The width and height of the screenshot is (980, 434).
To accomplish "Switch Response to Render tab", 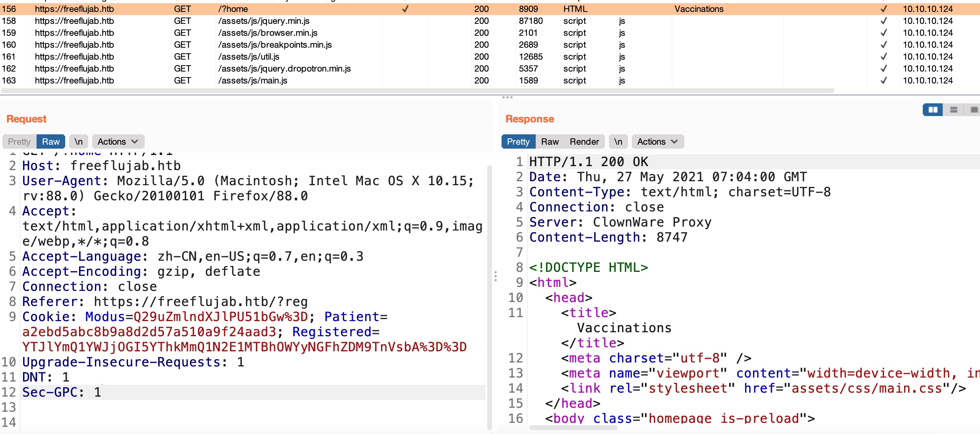I will 584,142.
